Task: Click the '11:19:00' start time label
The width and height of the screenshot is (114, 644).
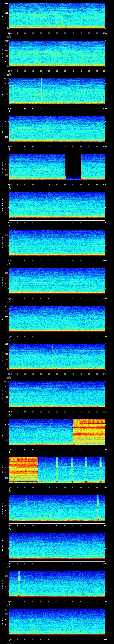Action: pyautogui.click(x=9, y=223)
